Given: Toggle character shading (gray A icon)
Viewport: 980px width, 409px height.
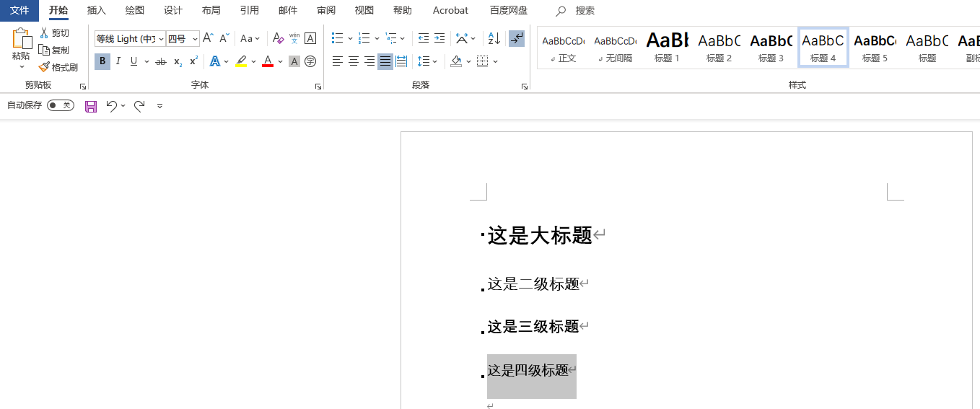Looking at the screenshot, I should click(x=294, y=61).
